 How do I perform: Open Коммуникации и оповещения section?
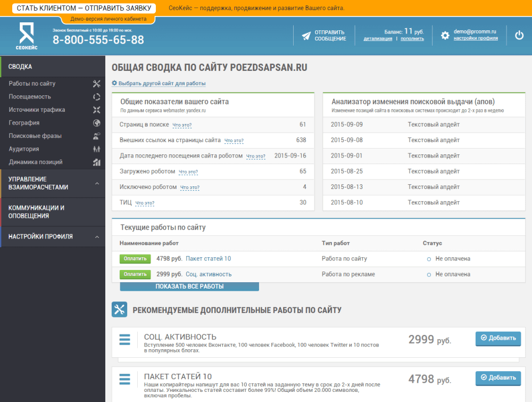click(x=53, y=212)
